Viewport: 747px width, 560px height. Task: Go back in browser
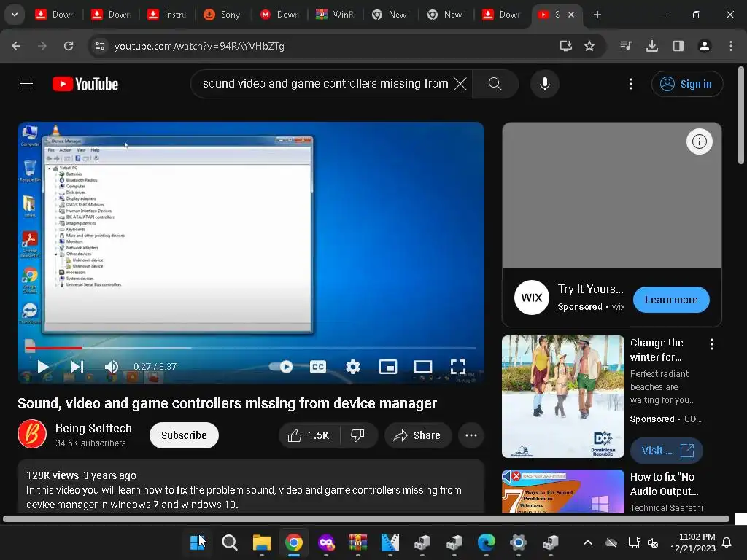(x=16, y=46)
